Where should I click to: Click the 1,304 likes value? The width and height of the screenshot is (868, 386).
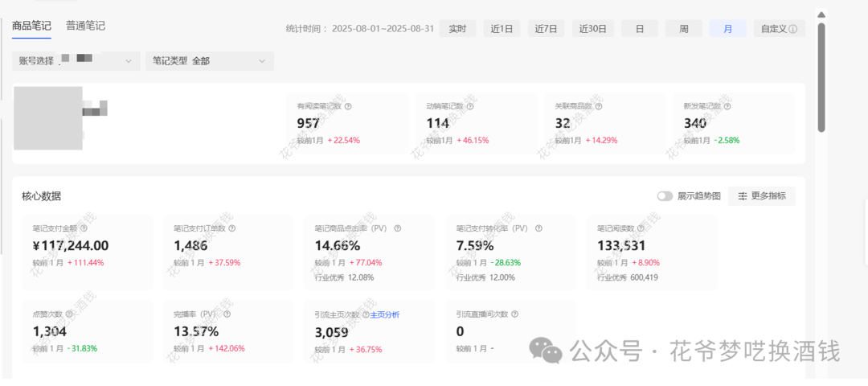[49, 332]
